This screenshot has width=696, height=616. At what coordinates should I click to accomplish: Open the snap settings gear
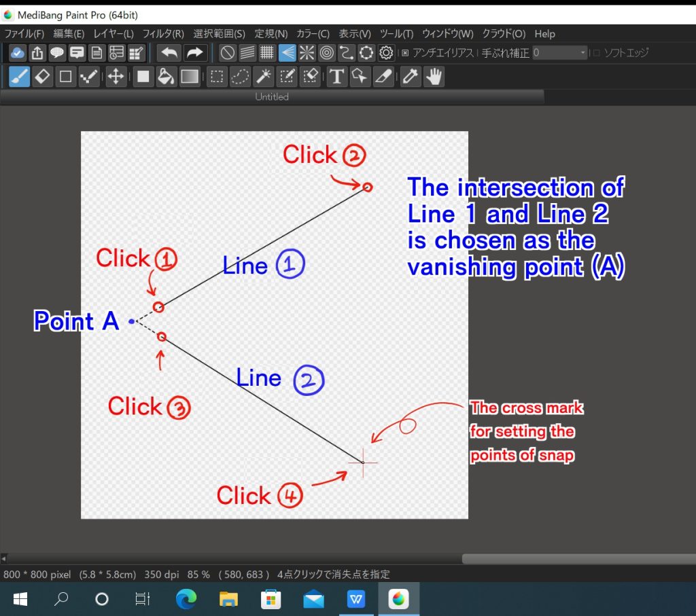(x=385, y=52)
